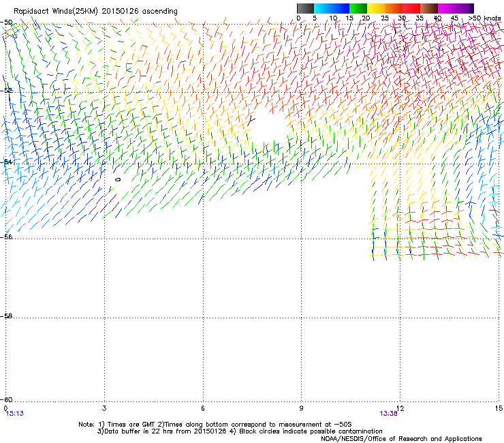The image size is (504, 443).
Task: Select the magenta 40-45 knots legend swatch
Action: 447,8
